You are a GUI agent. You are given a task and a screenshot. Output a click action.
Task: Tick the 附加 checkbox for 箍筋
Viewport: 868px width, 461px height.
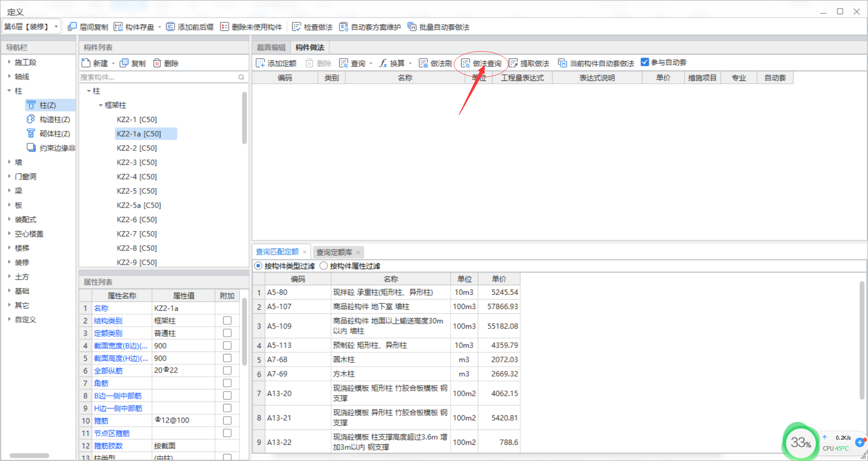227,421
